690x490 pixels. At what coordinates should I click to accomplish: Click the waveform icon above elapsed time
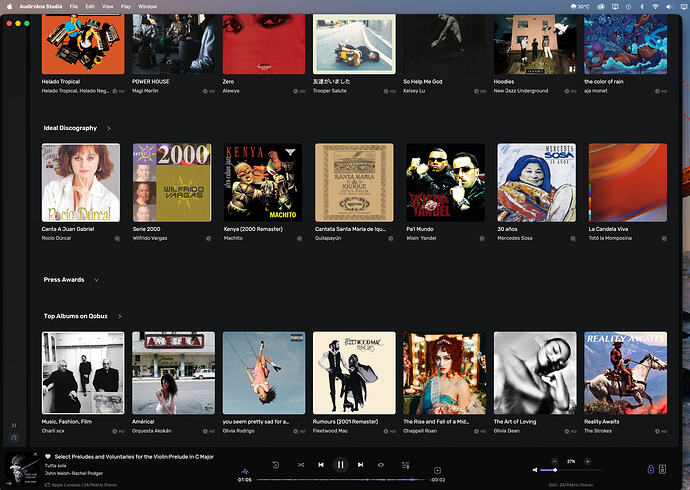[245, 472]
